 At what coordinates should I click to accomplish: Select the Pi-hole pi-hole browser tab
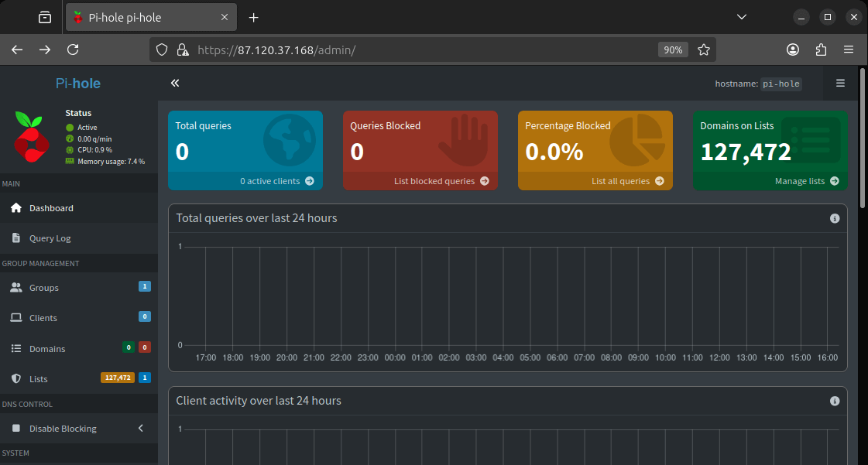coord(151,18)
